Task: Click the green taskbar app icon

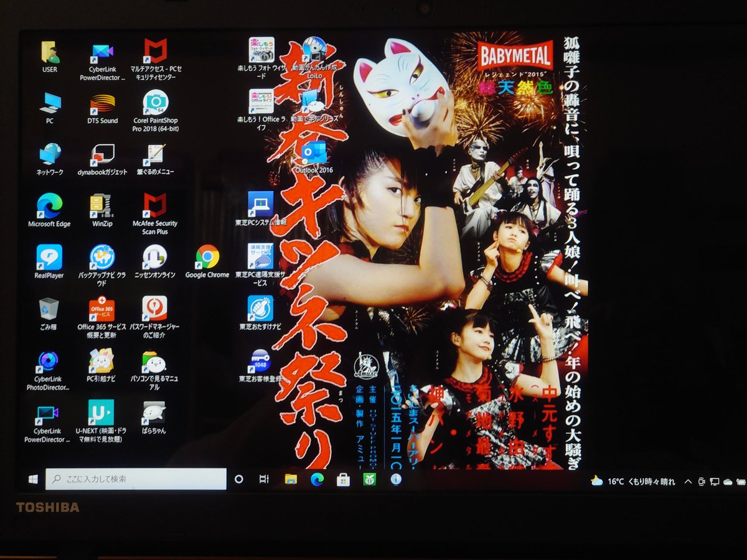Action: [x=369, y=479]
